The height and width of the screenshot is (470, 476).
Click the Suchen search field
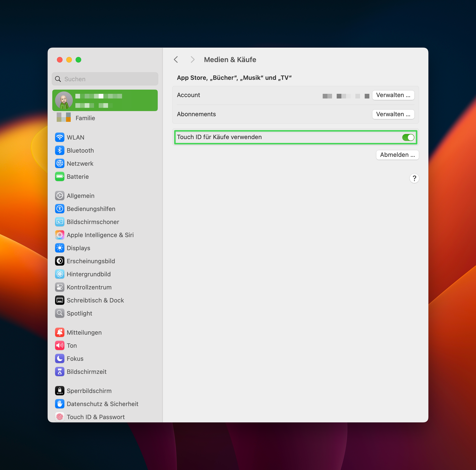108,79
